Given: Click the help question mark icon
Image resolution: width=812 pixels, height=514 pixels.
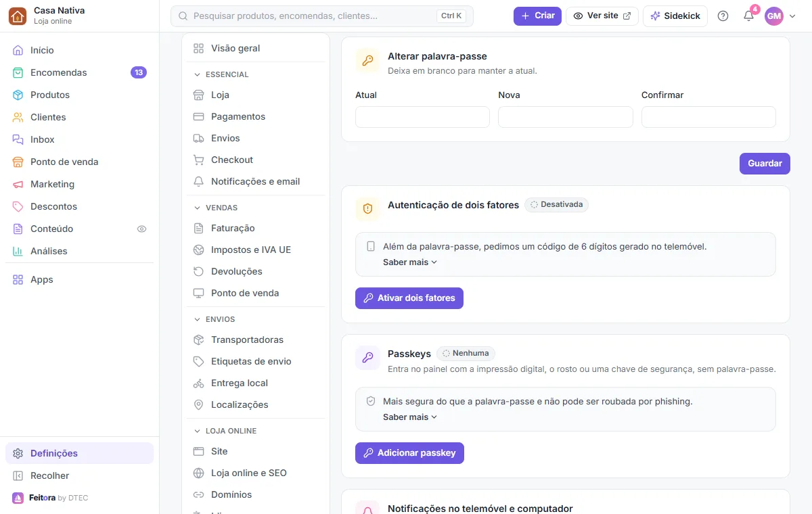Looking at the screenshot, I should point(723,16).
